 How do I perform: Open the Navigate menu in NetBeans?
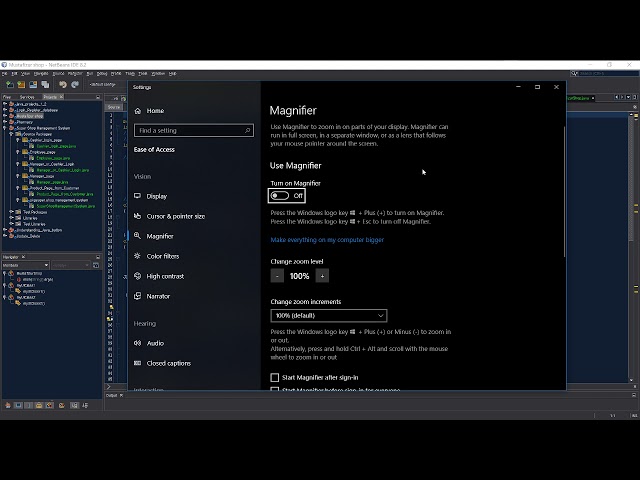coord(41,74)
